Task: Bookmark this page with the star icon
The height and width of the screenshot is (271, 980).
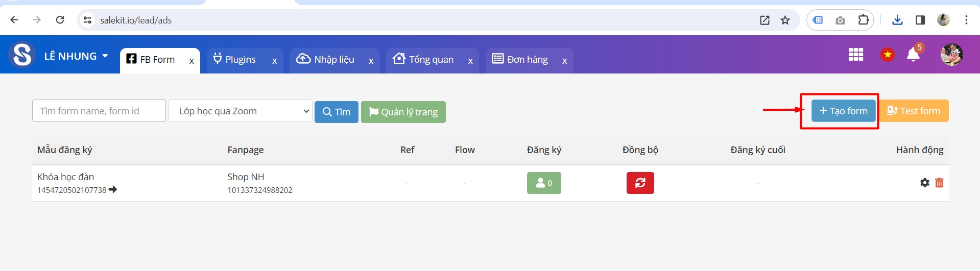Action: coord(785,20)
